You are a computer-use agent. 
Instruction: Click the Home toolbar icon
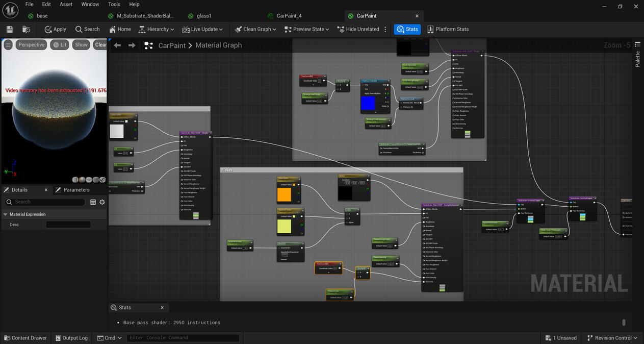pos(120,29)
